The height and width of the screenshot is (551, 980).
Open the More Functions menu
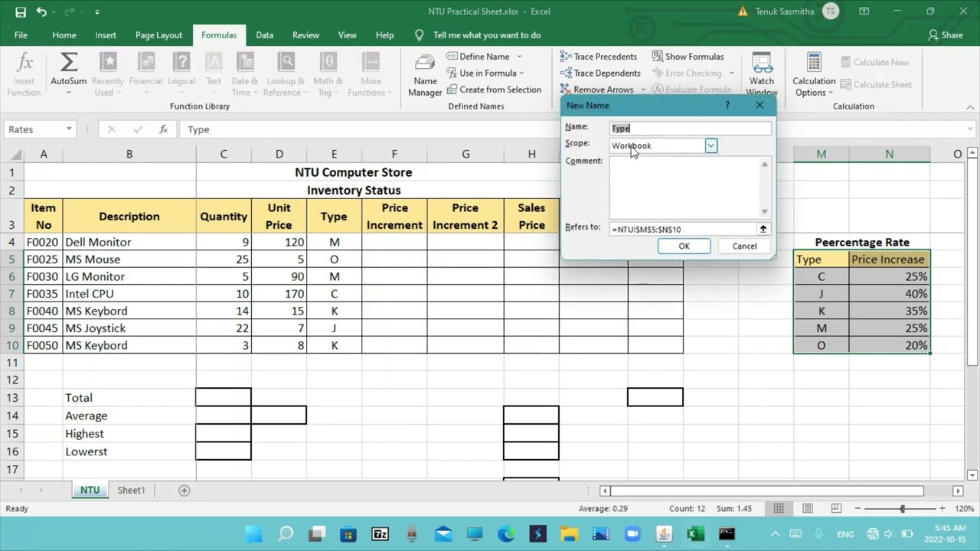[371, 75]
